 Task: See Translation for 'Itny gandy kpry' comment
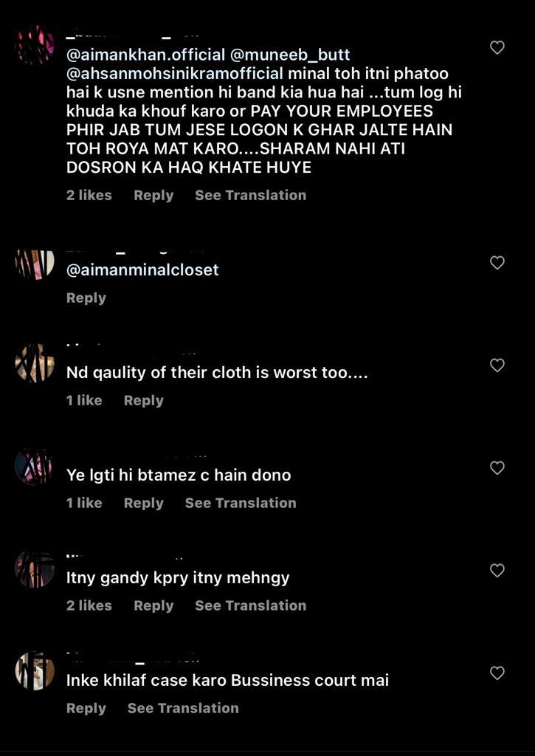251,605
